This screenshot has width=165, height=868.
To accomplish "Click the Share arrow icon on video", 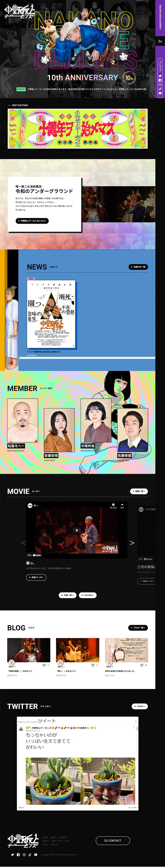I will point(122,505).
